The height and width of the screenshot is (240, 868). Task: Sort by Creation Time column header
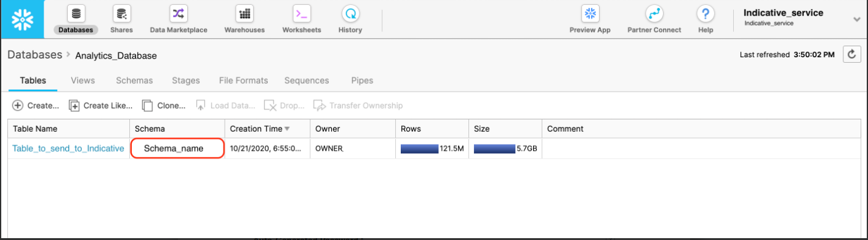coord(268,129)
